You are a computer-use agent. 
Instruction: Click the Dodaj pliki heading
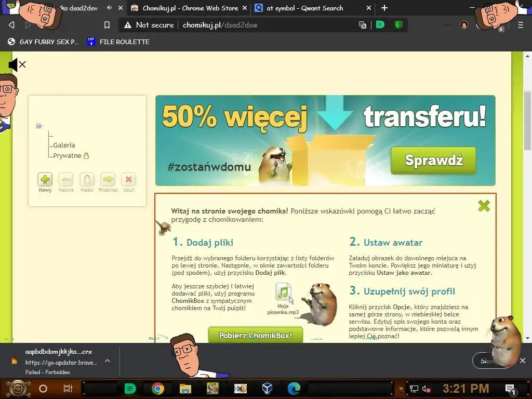tap(210, 243)
